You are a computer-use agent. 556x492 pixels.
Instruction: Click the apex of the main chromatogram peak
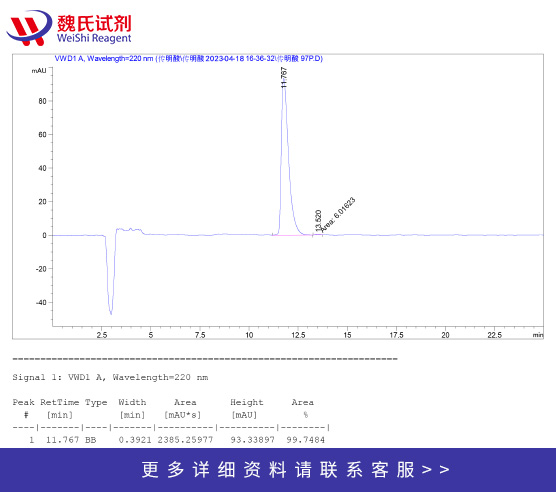click(284, 89)
